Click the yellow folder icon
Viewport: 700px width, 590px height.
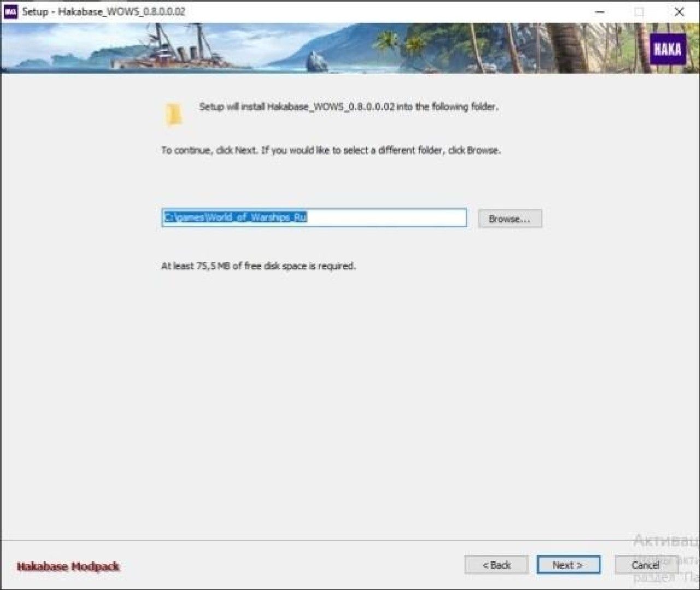point(174,114)
